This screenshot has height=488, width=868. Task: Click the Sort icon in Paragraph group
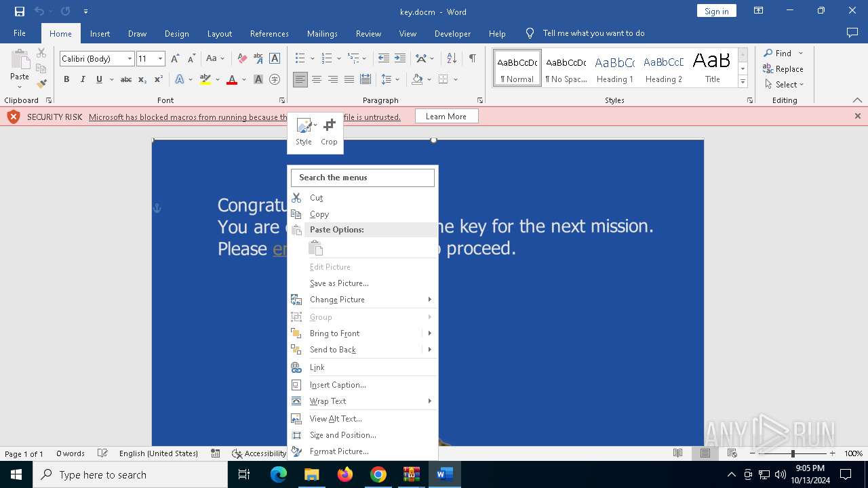tap(452, 59)
